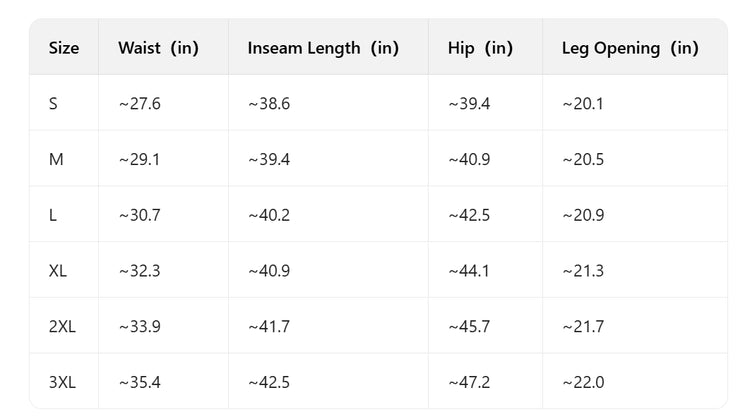
Task: Click the Size column header
Action: [64, 47]
